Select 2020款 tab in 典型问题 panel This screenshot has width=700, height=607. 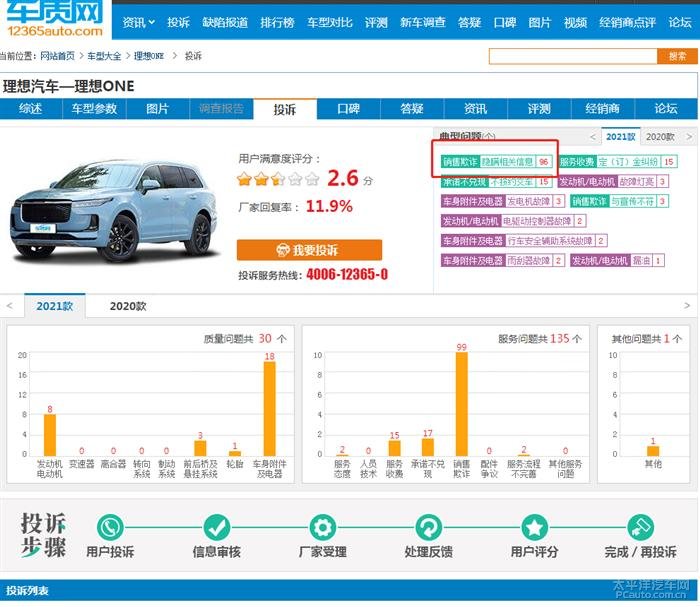(660, 137)
